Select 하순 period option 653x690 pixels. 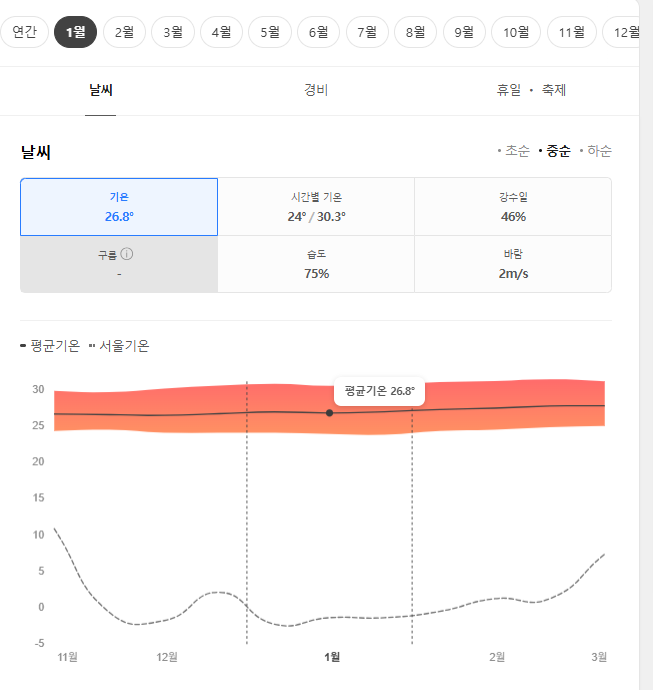click(596, 151)
